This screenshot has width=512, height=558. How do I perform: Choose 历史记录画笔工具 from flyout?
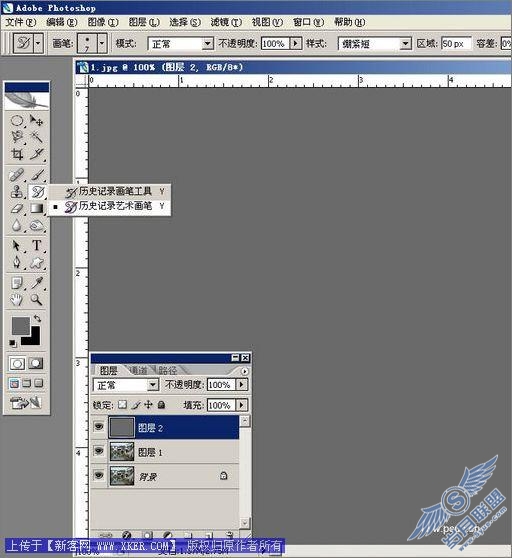point(110,191)
